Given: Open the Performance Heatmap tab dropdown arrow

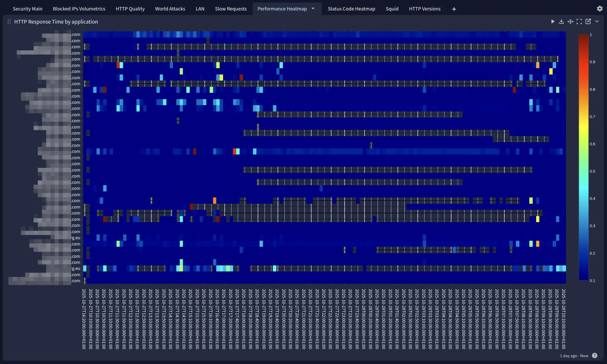Looking at the screenshot, I should [x=313, y=9].
